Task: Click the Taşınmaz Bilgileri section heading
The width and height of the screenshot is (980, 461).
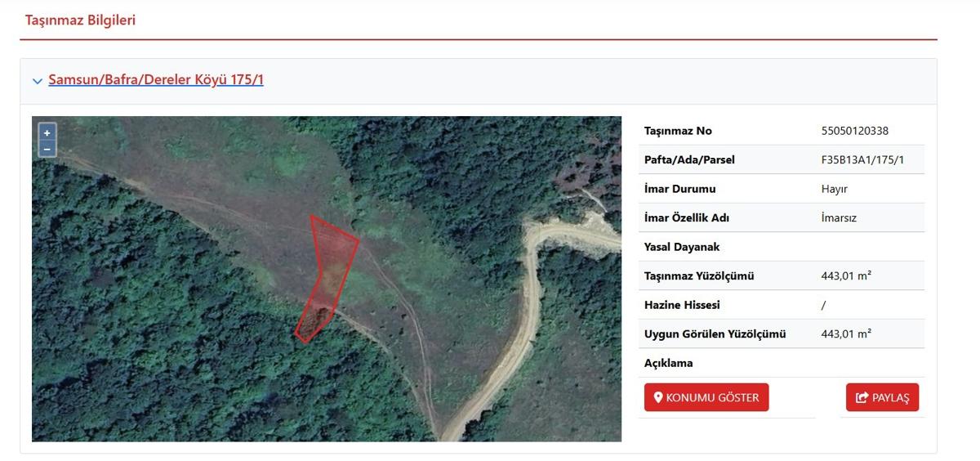Action: point(80,20)
